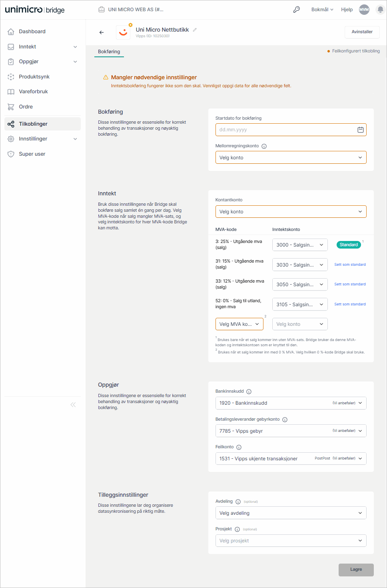Click the unimicro bridge logo
This screenshot has height=588, width=387.
(x=35, y=10)
